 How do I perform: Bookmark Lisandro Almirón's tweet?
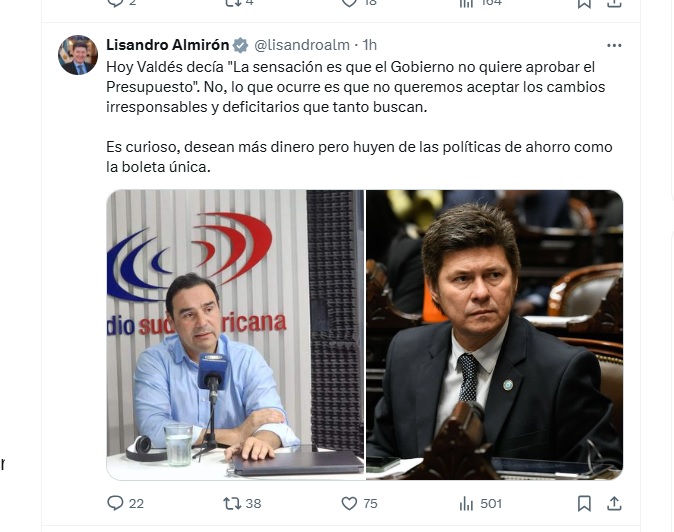(584, 503)
